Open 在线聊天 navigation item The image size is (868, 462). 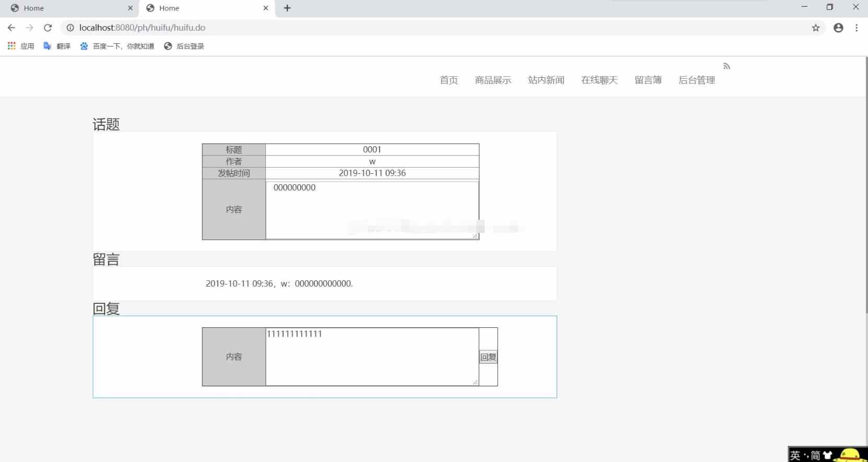pyautogui.click(x=600, y=80)
